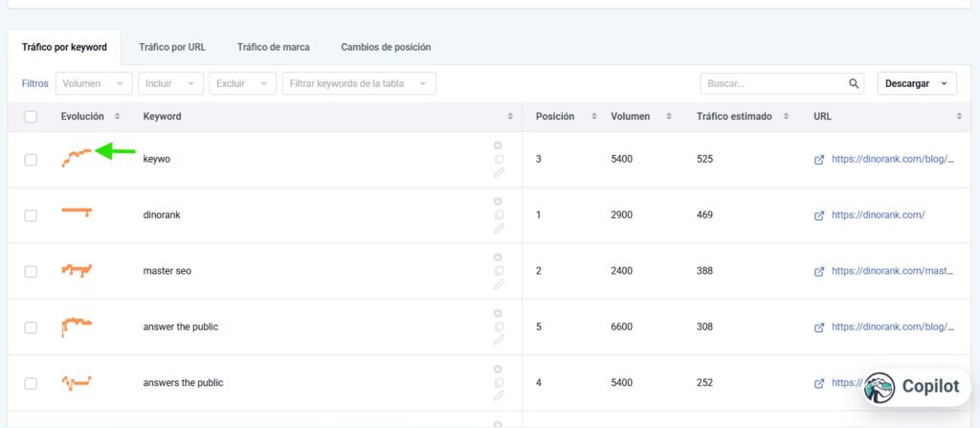The width and height of the screenshot is (980, 428).
Task: Copy the answer the public keyword
Action: pyautogui.click(x=498, y=327)
